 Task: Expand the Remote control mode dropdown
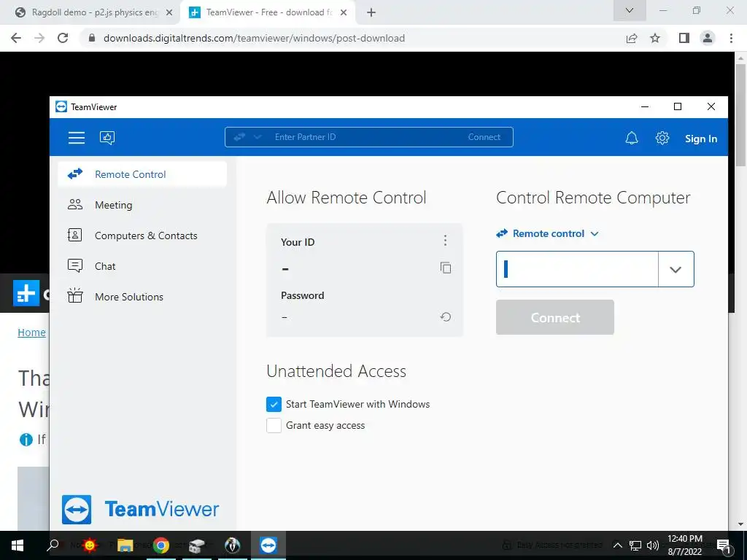pyautogui.click(x=547, y=234)
